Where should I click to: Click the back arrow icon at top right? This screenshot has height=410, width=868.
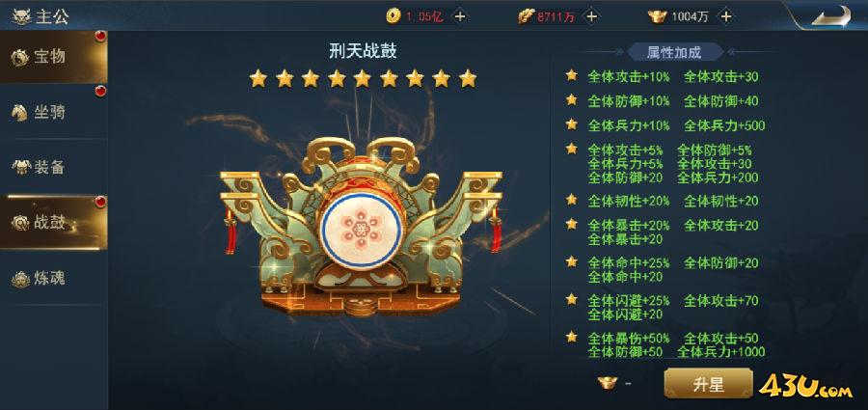(x=831, y=16)
